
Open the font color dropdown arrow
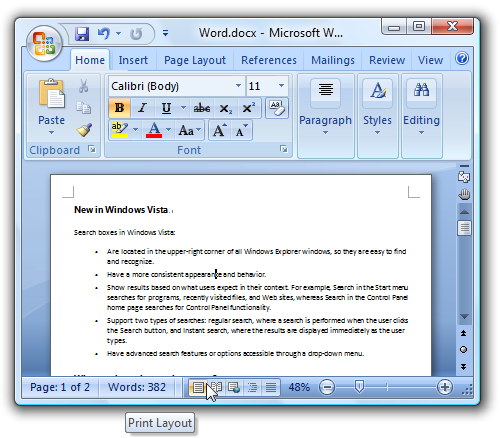168,130
